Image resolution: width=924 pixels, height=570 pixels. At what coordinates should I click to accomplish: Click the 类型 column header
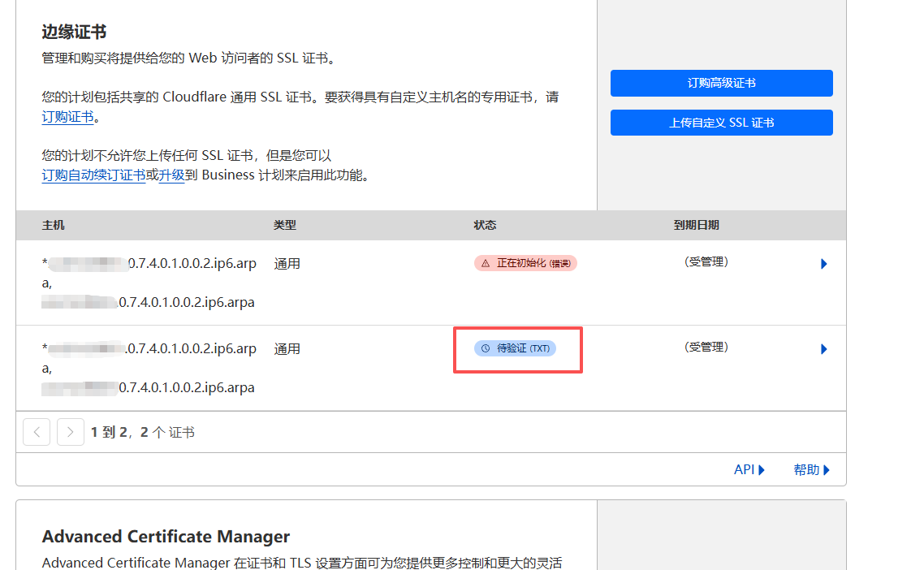tap(284, 225)
